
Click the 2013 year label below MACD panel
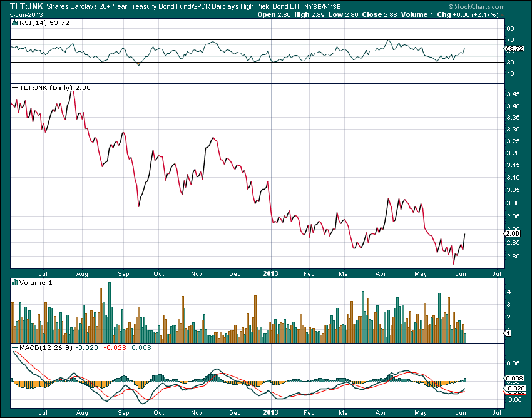[270, 413]
